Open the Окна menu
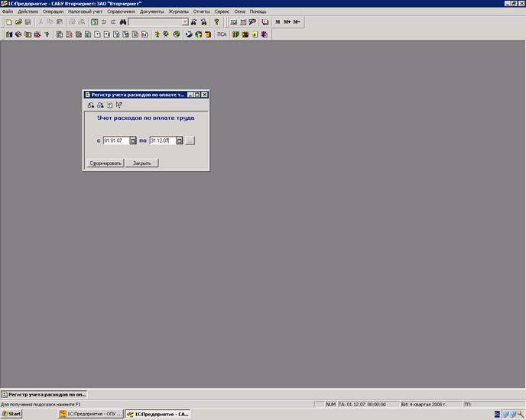The width and height of the screenshot is (526, 420). tap(239, 11)
